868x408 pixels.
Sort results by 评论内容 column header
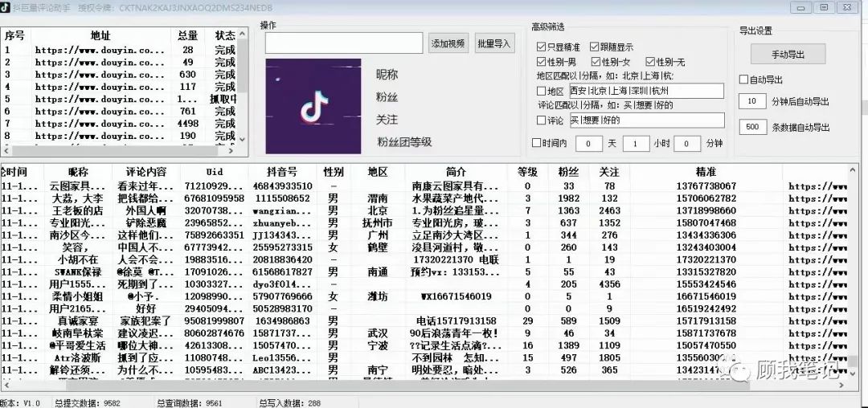click(146, 172)
